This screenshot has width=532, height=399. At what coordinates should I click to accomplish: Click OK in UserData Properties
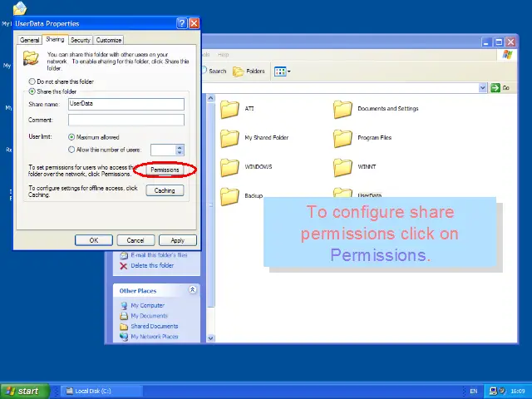[94, 240]
